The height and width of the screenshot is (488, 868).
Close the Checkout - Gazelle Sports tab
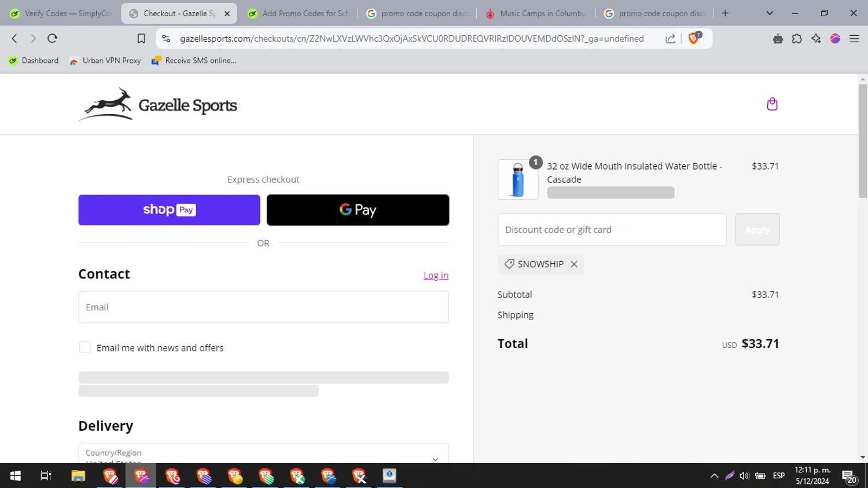[x=227, y=13]
